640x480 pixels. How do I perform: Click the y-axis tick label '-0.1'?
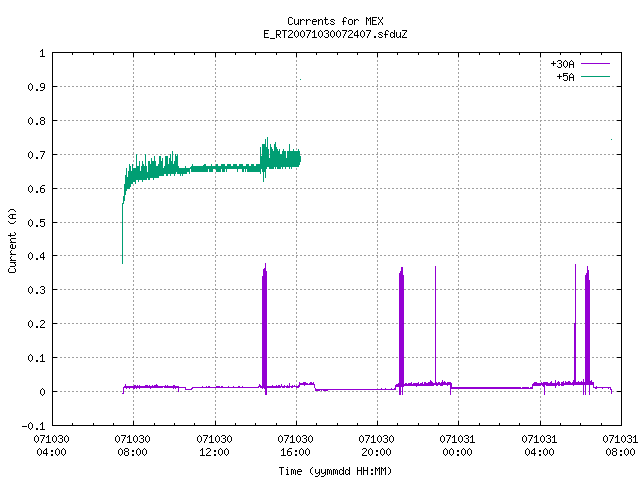click(33, 426)
